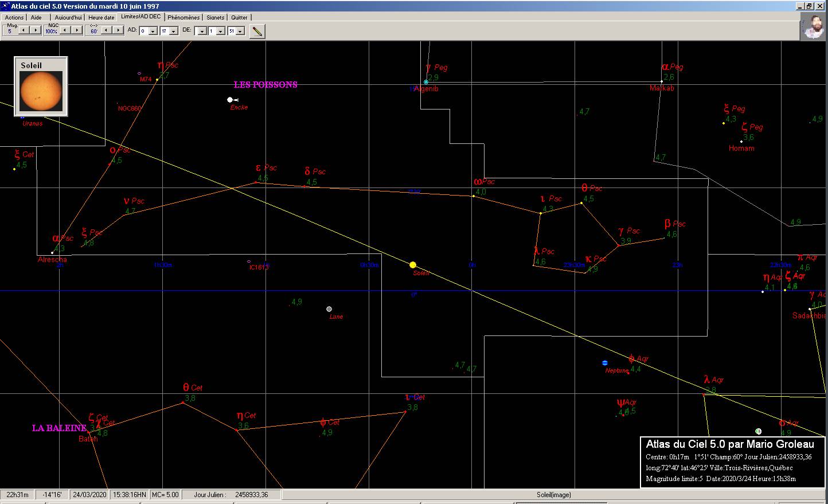The image size is (828, 504).
Task: Open the Phénomènes tab
Action: point(183,18)
